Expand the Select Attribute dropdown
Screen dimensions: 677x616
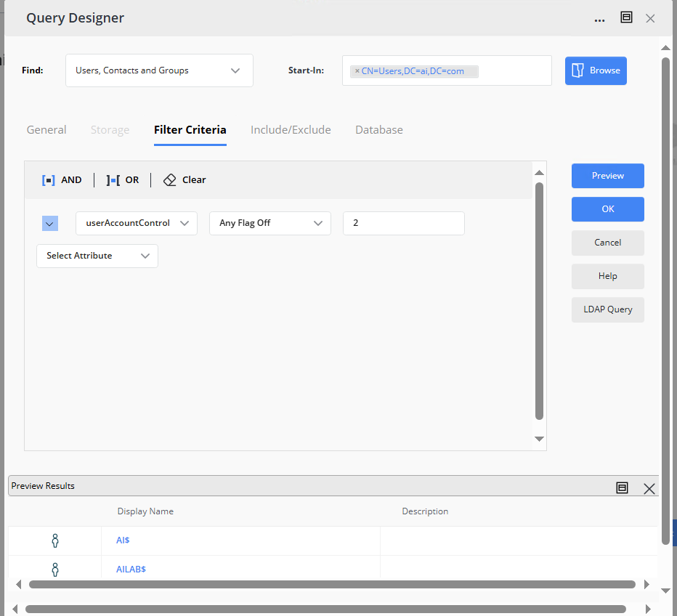[x=97, y=256]
